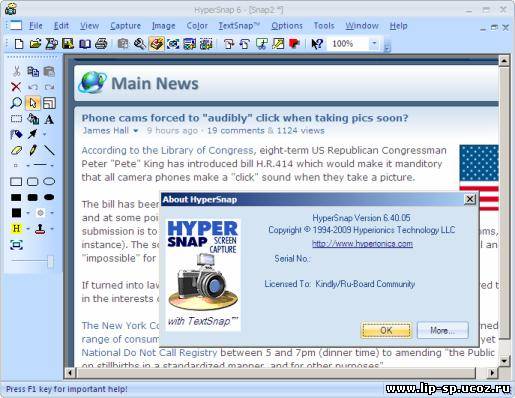
Task: Pick the Text tool letter A
Action: (49, 119)
